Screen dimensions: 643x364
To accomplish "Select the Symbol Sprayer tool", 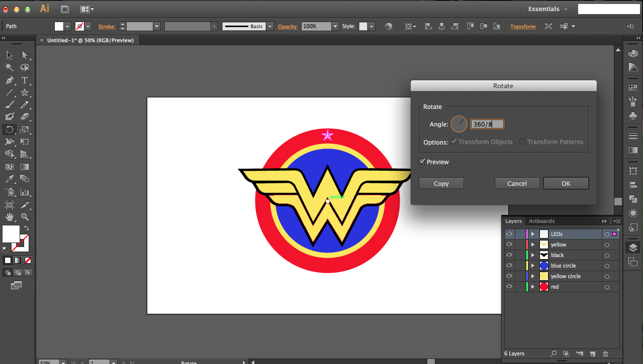I will point(10,192).
